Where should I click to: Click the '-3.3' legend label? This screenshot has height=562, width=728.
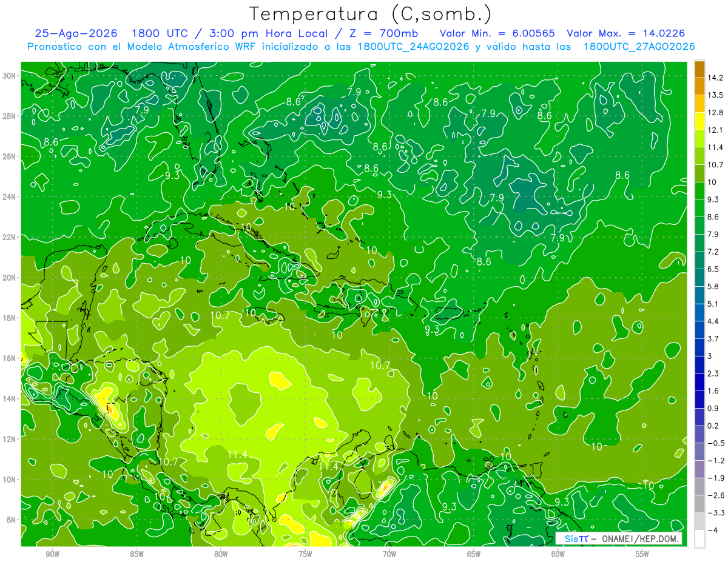pyautogui.click(x=715, y=513)
